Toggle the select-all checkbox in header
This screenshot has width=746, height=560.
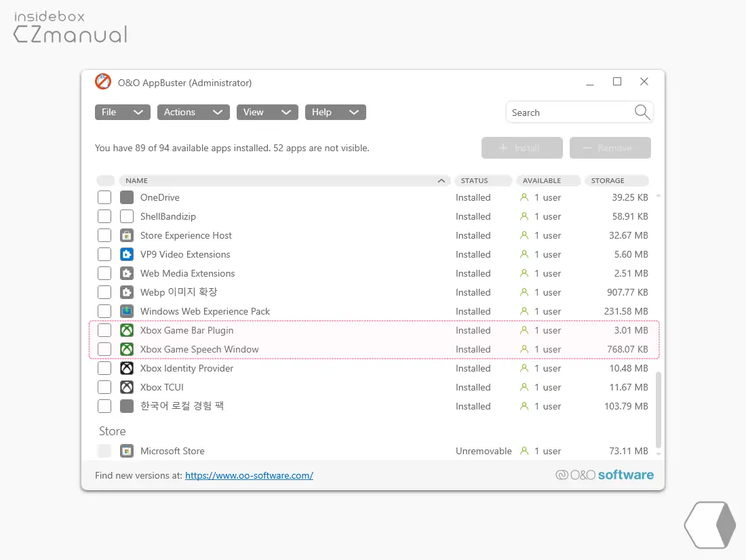point(105,181)
